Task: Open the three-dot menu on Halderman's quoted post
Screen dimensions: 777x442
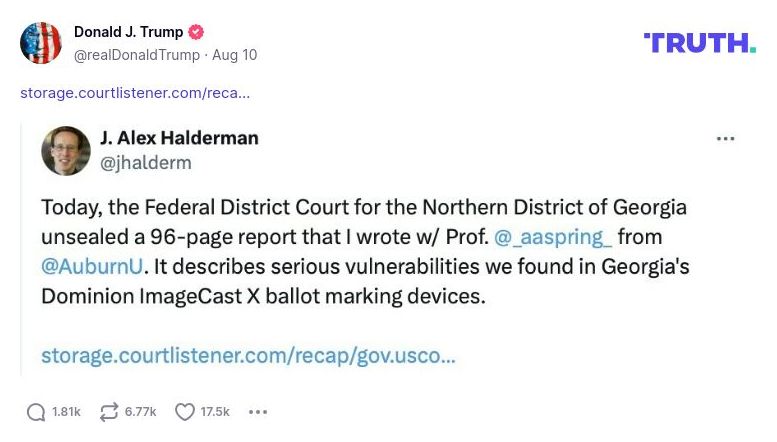Action: [726, 139]
